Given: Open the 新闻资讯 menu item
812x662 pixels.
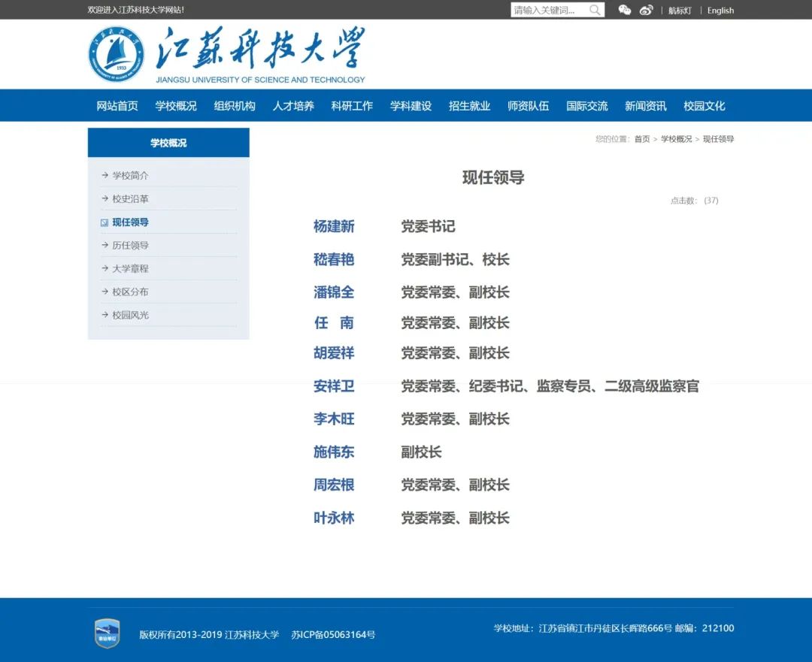Looking at the screenshot, I should tap(645, 105).
